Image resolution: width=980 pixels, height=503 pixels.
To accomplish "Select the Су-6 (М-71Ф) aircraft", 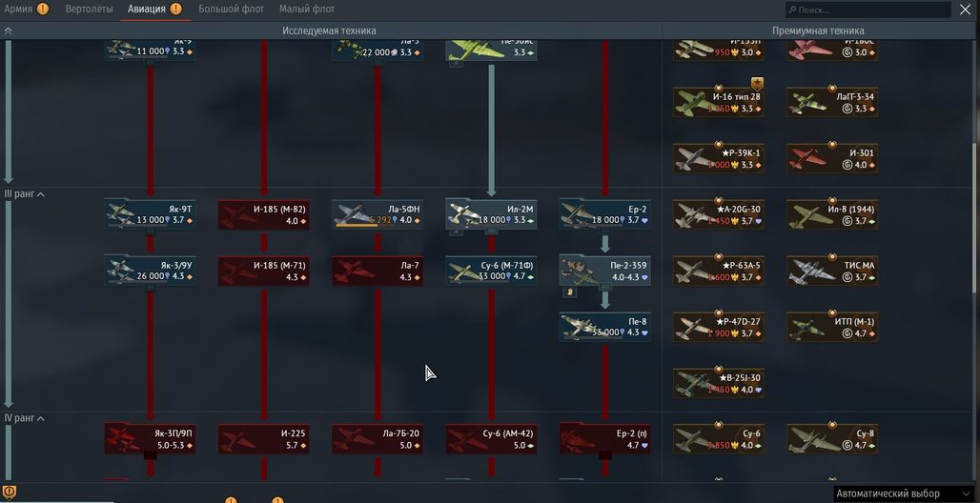I will click(x=491, y=271).
